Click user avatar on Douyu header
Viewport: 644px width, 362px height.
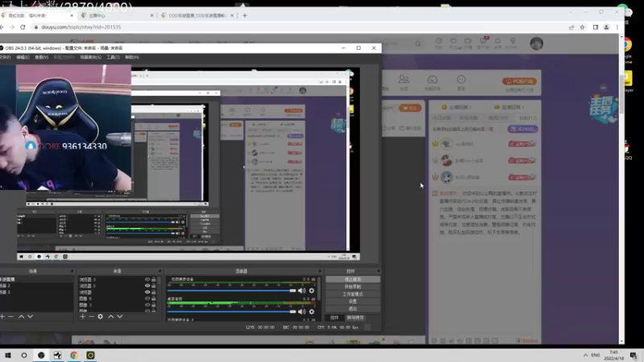click(536, 43)
